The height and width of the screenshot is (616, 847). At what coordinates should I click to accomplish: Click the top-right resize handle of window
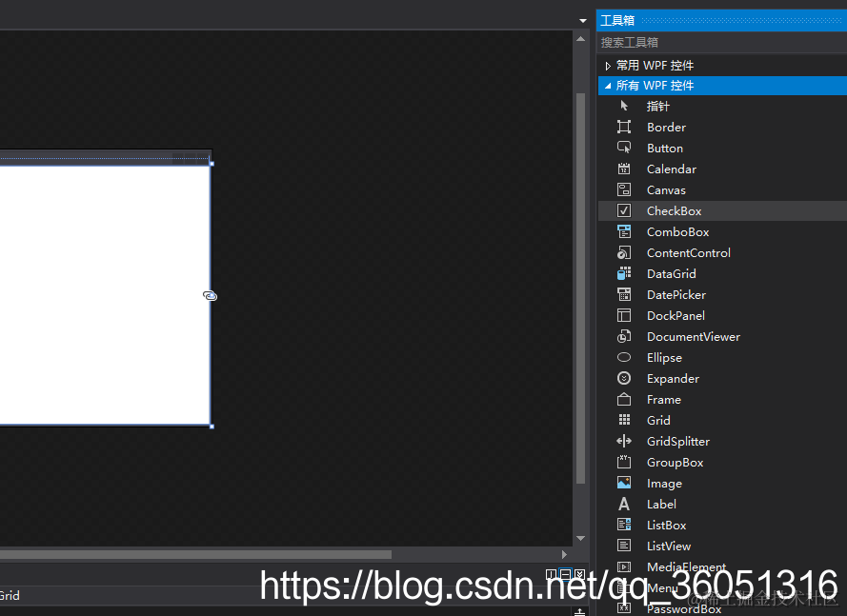pos(212,163)
